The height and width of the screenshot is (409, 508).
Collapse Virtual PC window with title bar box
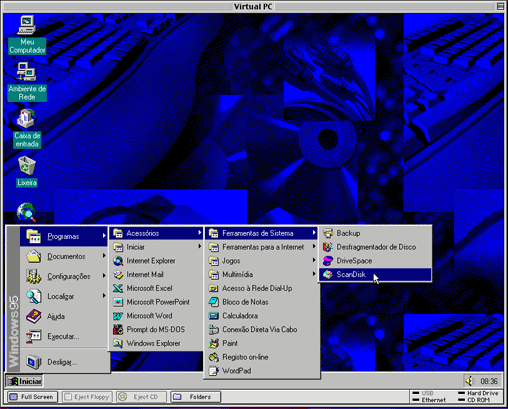[500, 6]
